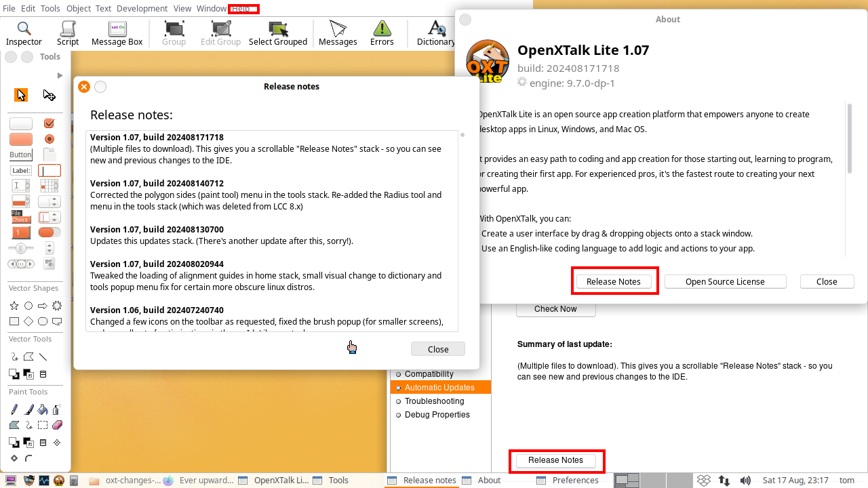This screenshot has height=488, width=868.
Task: Open the Errors toolbar item
Action: (382, 33)
